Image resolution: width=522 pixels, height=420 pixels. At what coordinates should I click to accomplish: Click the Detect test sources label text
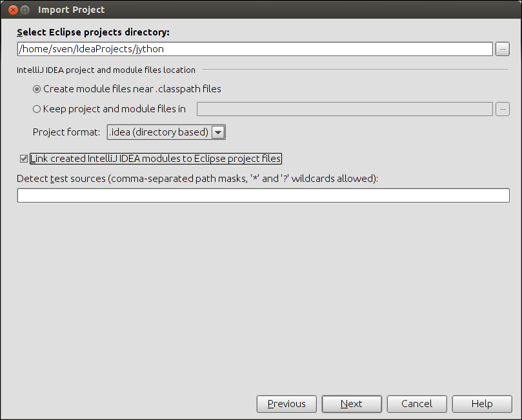(197, 178)
